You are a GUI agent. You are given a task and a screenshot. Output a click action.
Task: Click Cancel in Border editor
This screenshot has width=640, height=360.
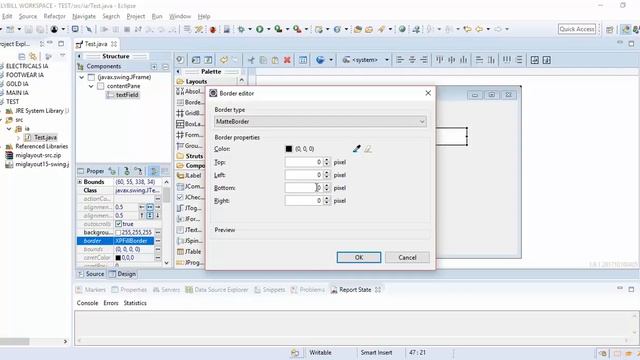(407, 258)
